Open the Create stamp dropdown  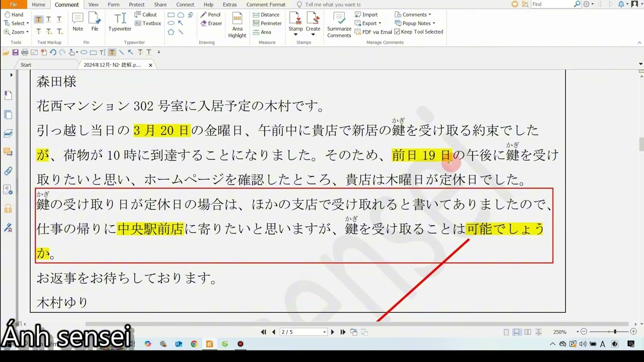point(313,35)
